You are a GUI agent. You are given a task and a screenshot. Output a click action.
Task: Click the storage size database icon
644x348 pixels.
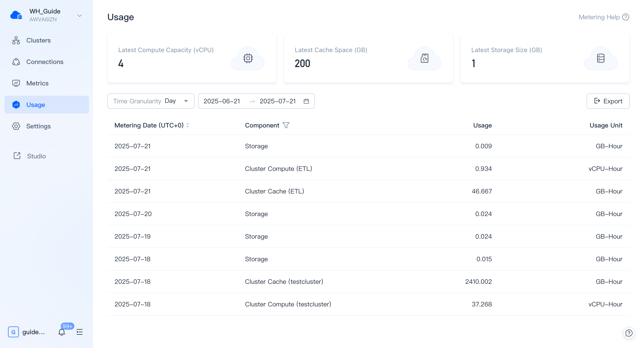(x=600, y=58)
